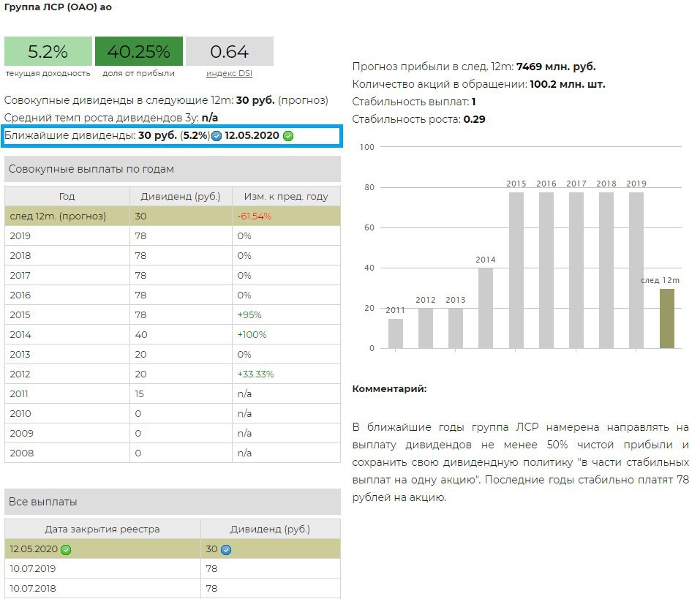This screenshot has width=700, height=599.
Task: Click the -61.54% change value
Action: 255,216
